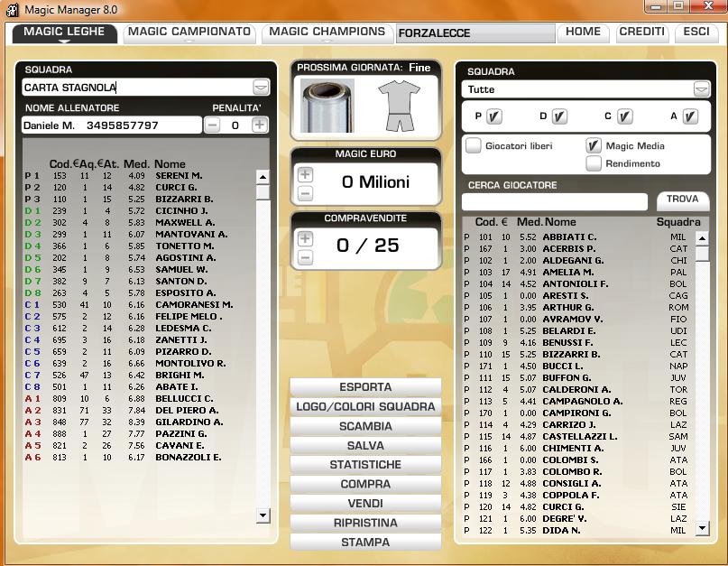
Task: Click the ESCI tab to exit
Action: point(696,32)
